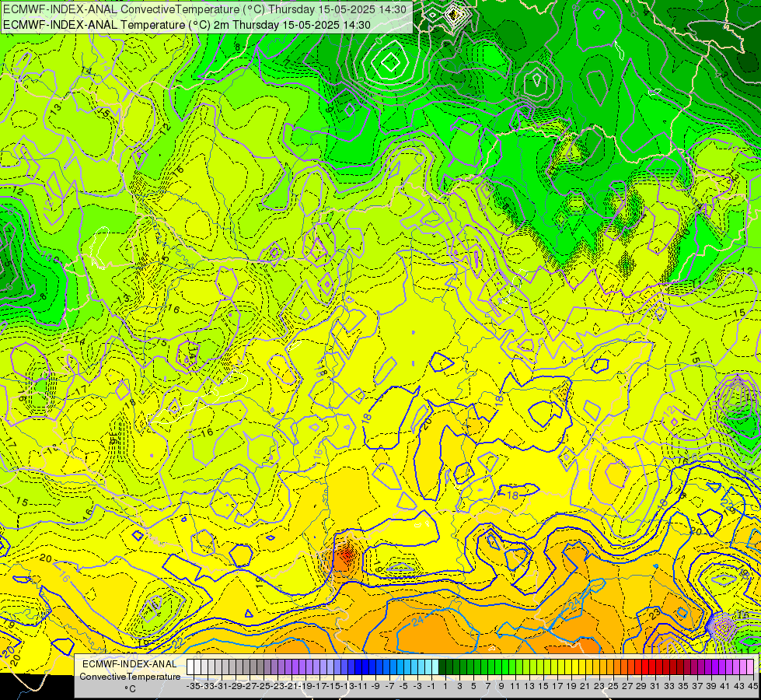Click the legend scale label -3

click(x=418, y=687)
